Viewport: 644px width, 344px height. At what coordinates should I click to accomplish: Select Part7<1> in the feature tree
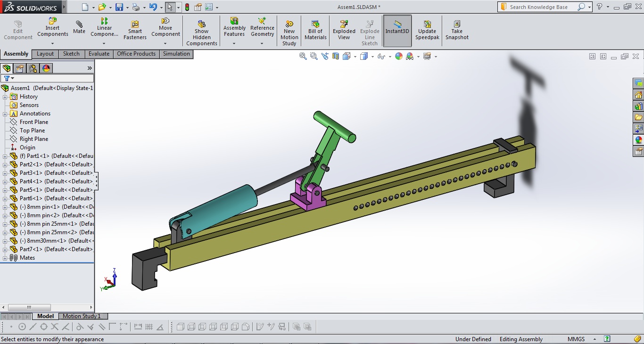(56, 249)
